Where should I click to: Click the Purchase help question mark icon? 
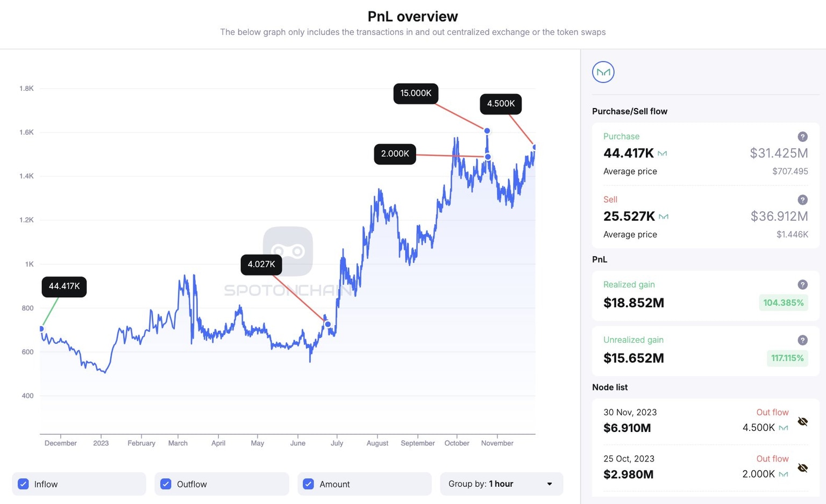click(x=802, y=136)
